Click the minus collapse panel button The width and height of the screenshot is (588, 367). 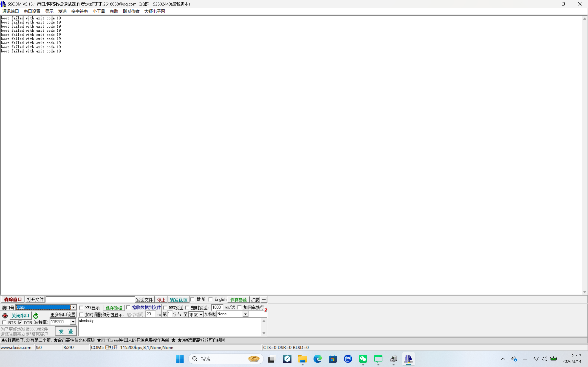click(264, 300)
